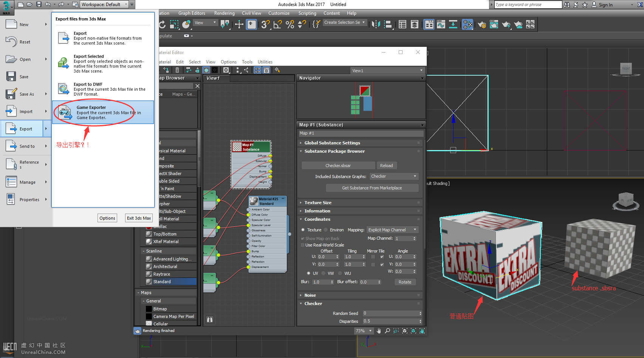Open the Scripting menu

coord(307,13)
